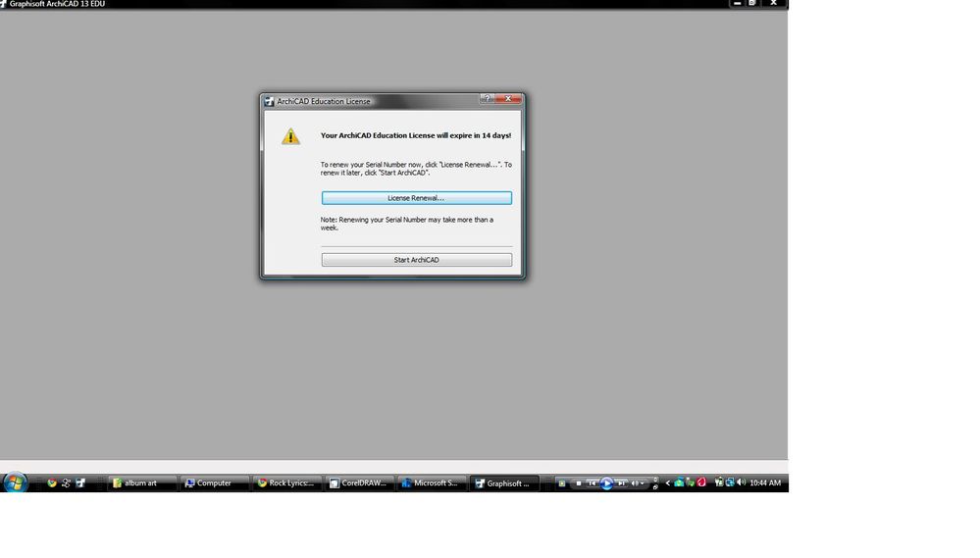Switch to the album art taskbar window
This screenshot has height=558, width=980.
click(142, 483)
